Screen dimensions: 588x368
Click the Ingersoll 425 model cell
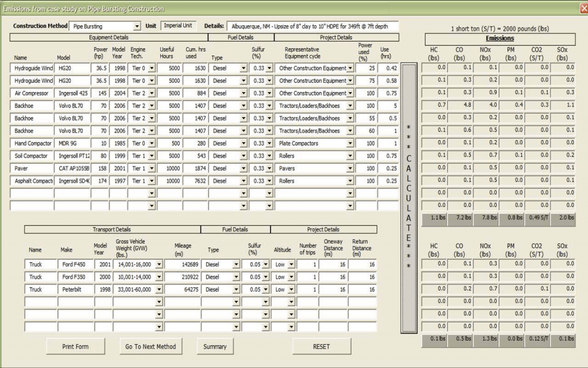click(x=72, y=94)
